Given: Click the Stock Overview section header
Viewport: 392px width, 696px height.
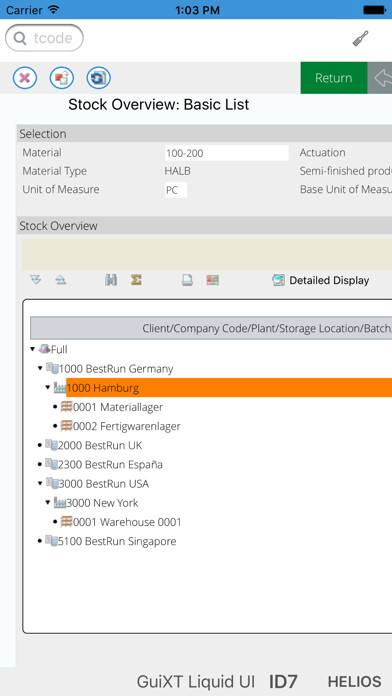Looking at the screenshot, I should coord(204,225).
